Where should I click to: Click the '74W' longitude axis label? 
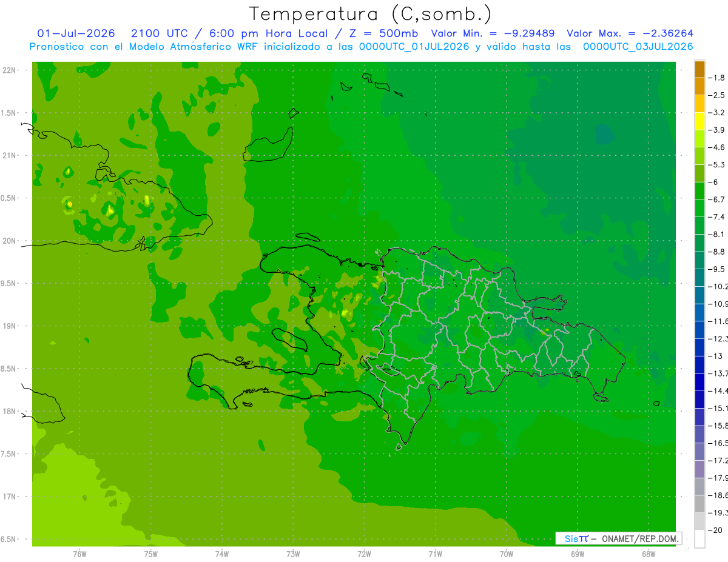pyautogui.click(x=222, y=555)
